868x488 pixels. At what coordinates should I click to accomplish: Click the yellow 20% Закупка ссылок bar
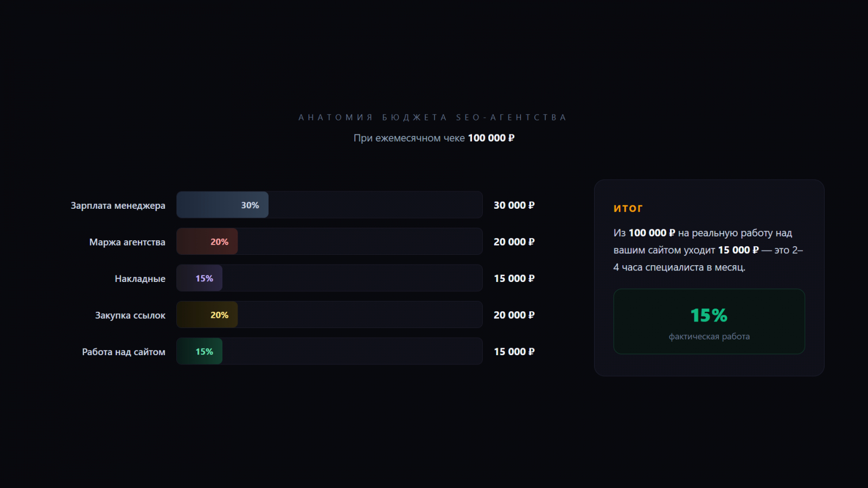tap(207, 315)
